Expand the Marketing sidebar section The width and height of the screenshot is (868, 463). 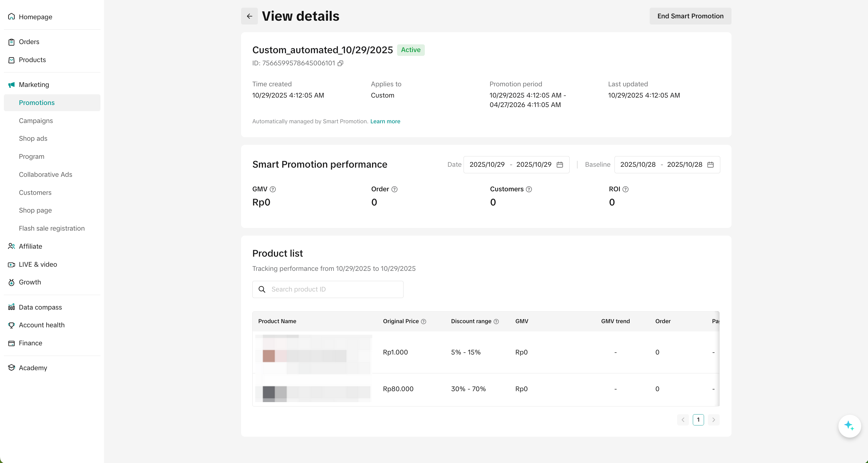tap(34, 85)
